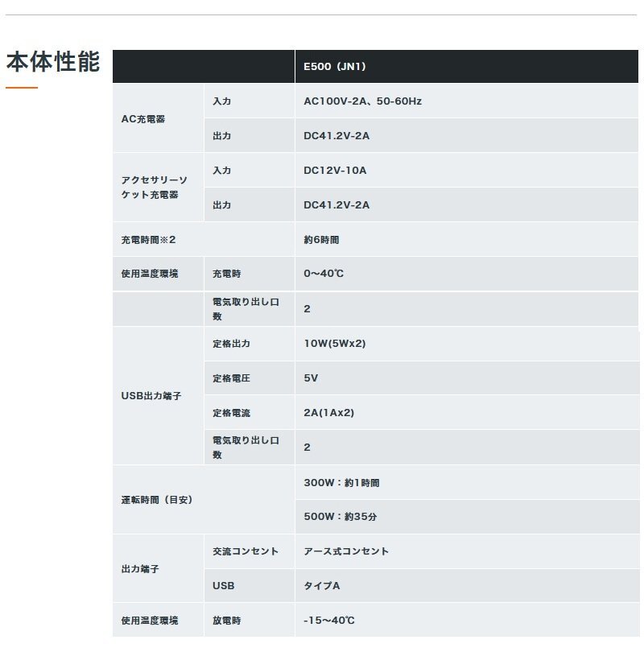Click 使用温度環境 label beside 放電時
Image resolution: width=644 pixels, height=652 pixels.
(149, 621)
